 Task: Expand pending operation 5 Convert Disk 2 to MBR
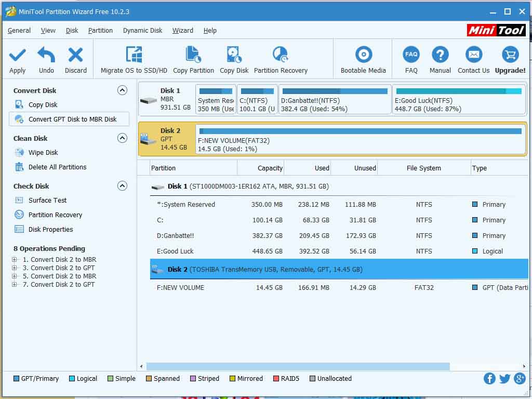[14, 276]
